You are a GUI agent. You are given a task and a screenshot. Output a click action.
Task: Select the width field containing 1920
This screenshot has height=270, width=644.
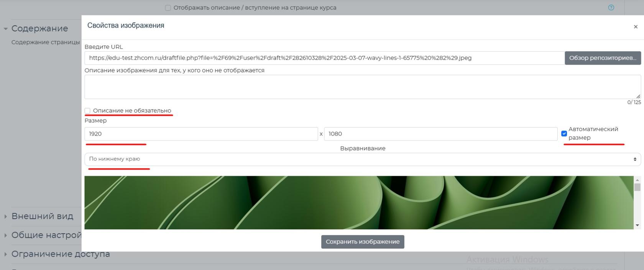(201, 134)
